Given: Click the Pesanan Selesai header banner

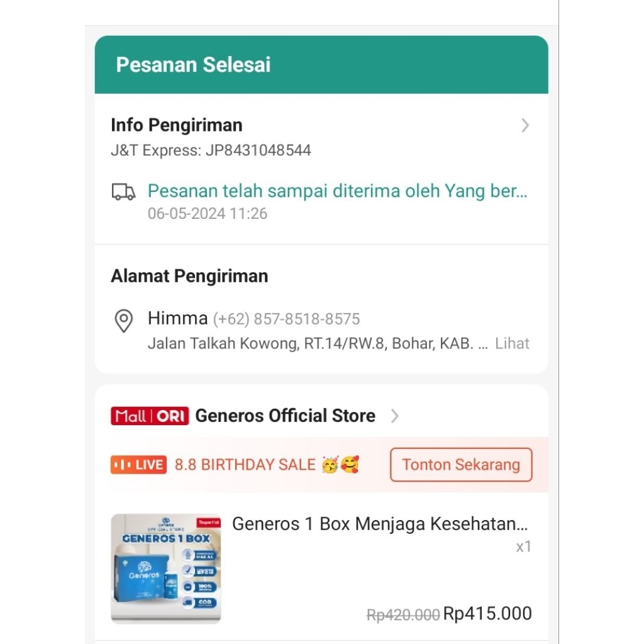Looking at the screenshot, I should (x=321, y=65).
